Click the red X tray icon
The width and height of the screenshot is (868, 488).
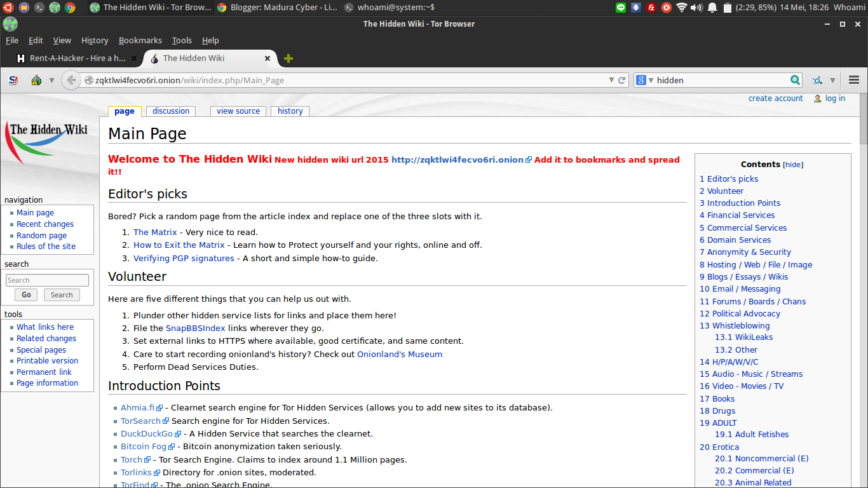point(667,8)
